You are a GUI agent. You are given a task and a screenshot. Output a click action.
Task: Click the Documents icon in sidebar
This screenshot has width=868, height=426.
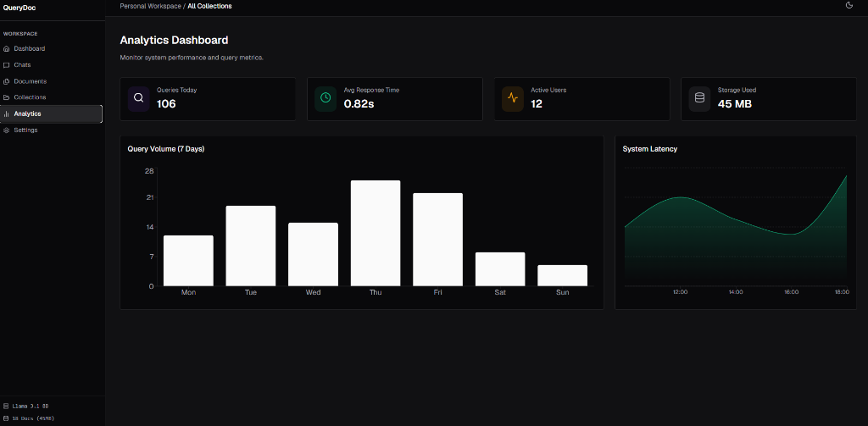(x=7, y=81)
